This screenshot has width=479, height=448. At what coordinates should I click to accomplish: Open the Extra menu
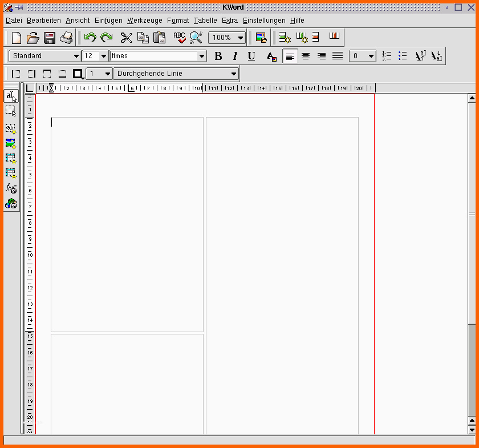230,21
